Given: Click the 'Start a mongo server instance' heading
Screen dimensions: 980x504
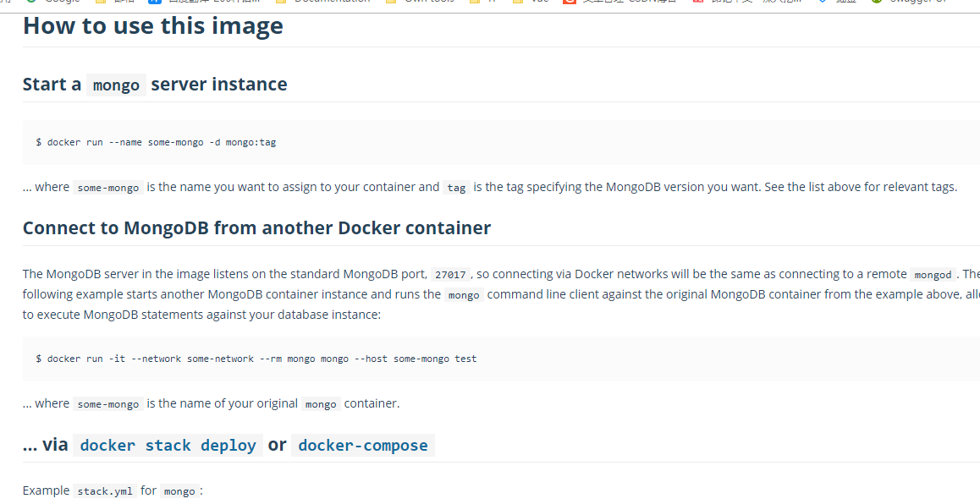Looking at the screenshot, I should (x=155, y=85).
